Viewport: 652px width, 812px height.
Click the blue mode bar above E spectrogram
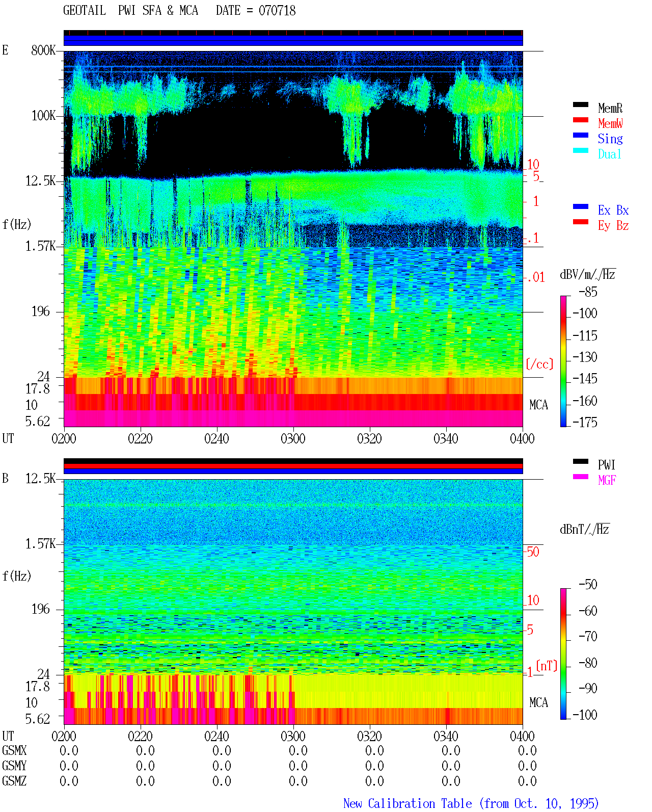coord(293,40)
